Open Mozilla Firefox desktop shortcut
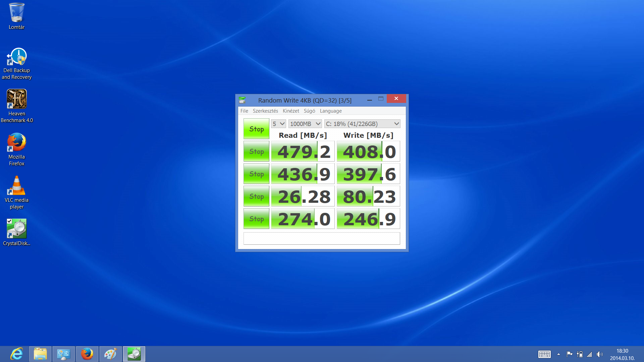This screenshot has height=362, width=644. (16, 142)
